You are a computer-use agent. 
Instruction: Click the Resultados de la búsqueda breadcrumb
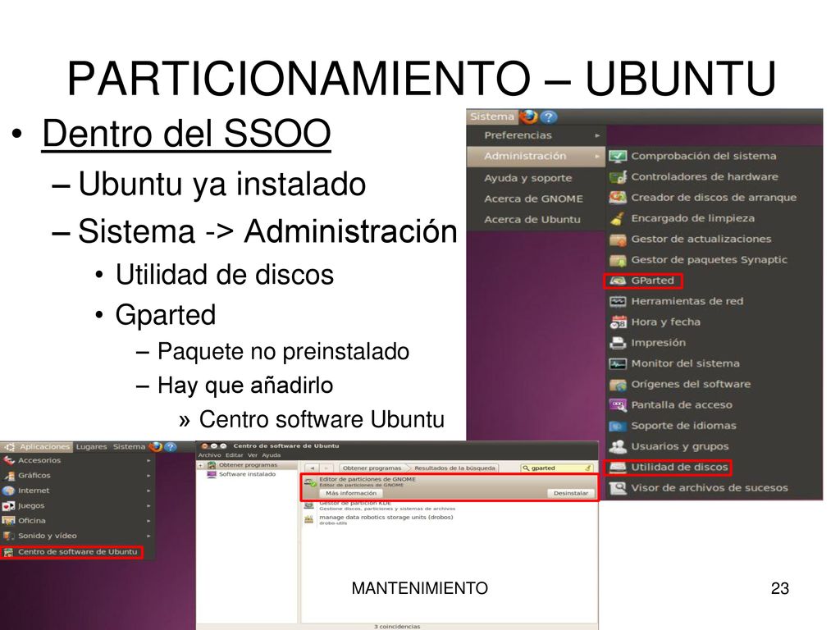(x=454, y=468)
